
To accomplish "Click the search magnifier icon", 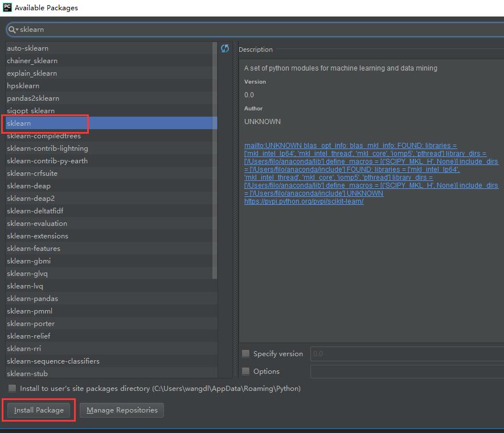I will click(x=12, y=30).
